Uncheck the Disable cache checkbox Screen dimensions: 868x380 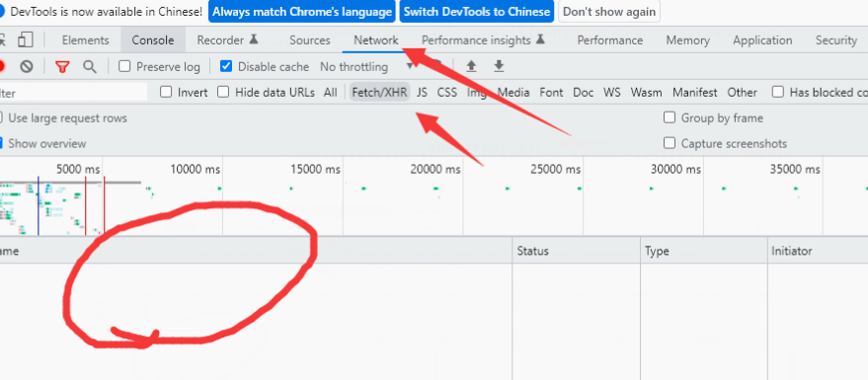pos(226,66)
